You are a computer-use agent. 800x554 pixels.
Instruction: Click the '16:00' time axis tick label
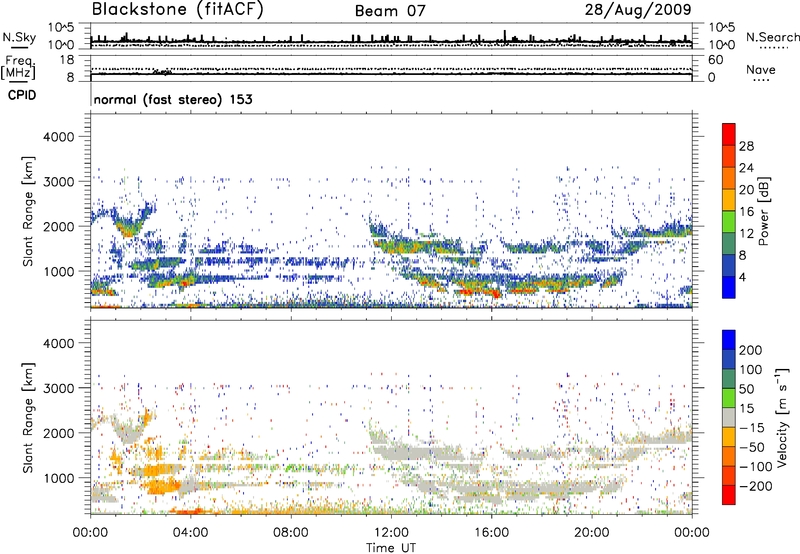(491, 533)
